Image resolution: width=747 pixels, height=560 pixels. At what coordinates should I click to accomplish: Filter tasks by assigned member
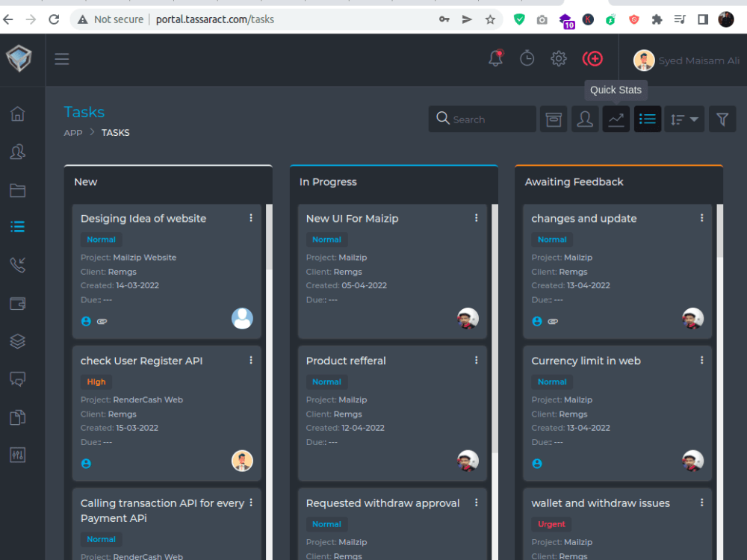pyautogui.click(x=584, y=119)
